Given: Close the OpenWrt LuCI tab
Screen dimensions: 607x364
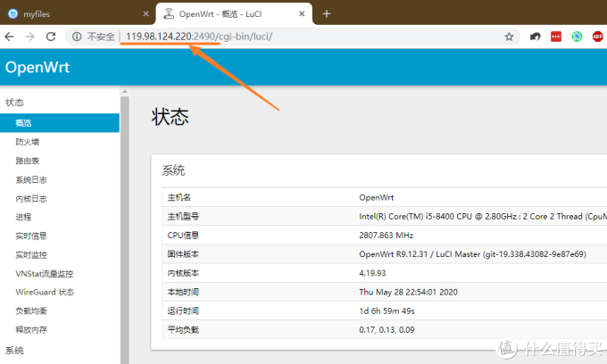Looking at the screenshot, I should [302, 14].
